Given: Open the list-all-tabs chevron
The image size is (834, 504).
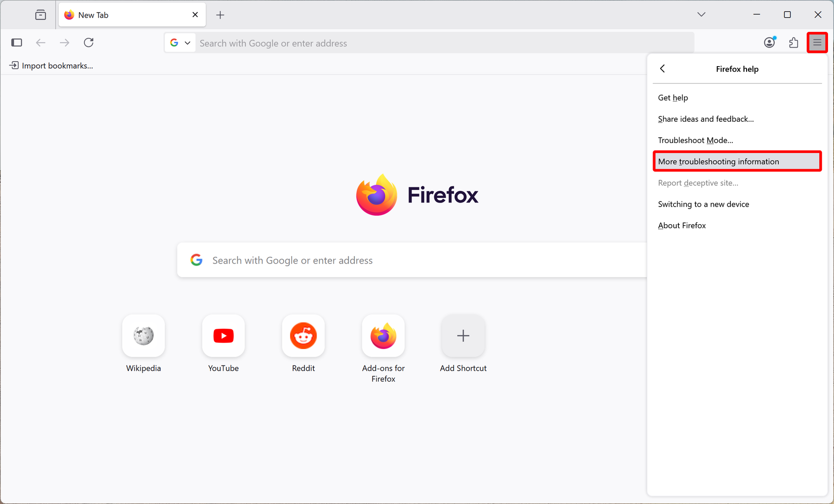Looking at the screenshot, I should tap(701, 15).
